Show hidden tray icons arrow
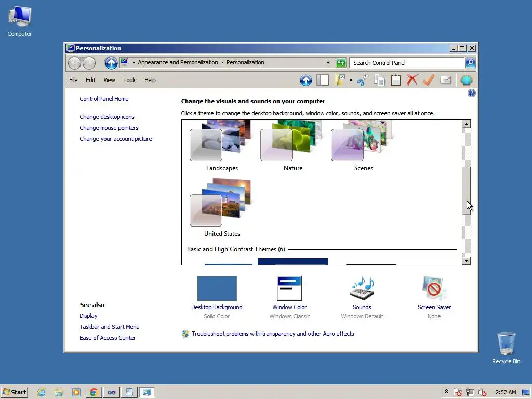Screen dimensions: 532x399 click(x=446, y=392)
